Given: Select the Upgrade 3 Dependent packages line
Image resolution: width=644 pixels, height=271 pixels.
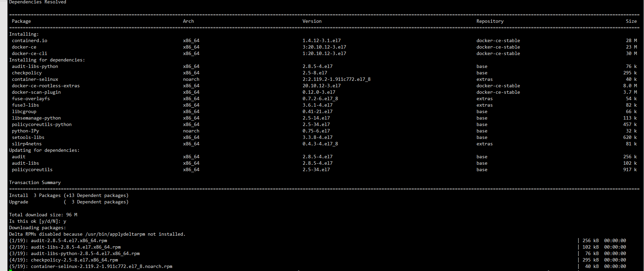Looking at the screenshot, I should pos(69,202).
